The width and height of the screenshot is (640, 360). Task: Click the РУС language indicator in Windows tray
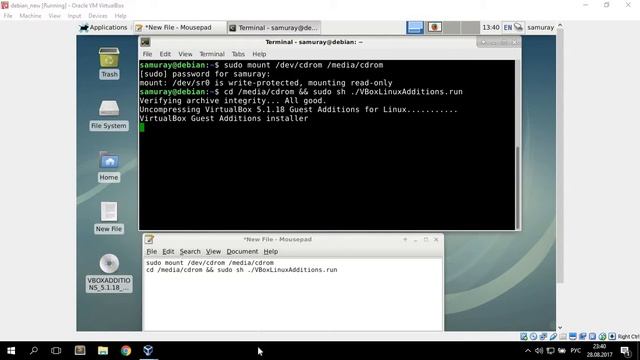tap(576, 351)
